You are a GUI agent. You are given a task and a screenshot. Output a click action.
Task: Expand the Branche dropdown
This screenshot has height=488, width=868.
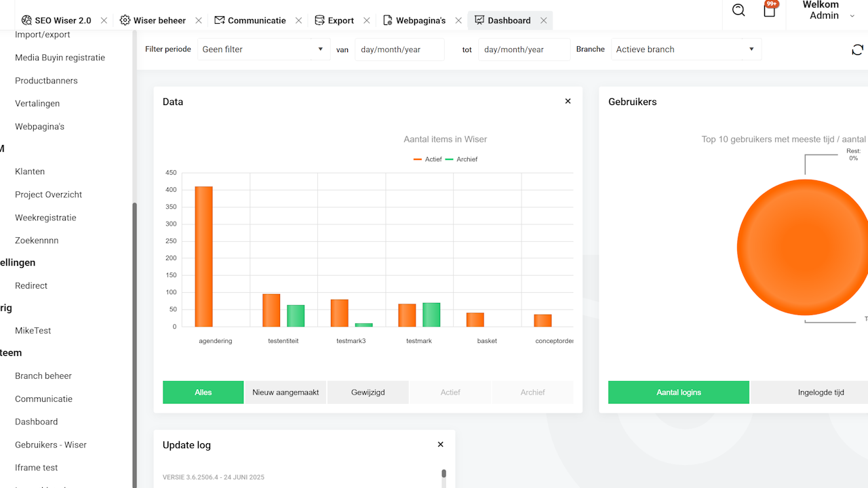(686, 49)
